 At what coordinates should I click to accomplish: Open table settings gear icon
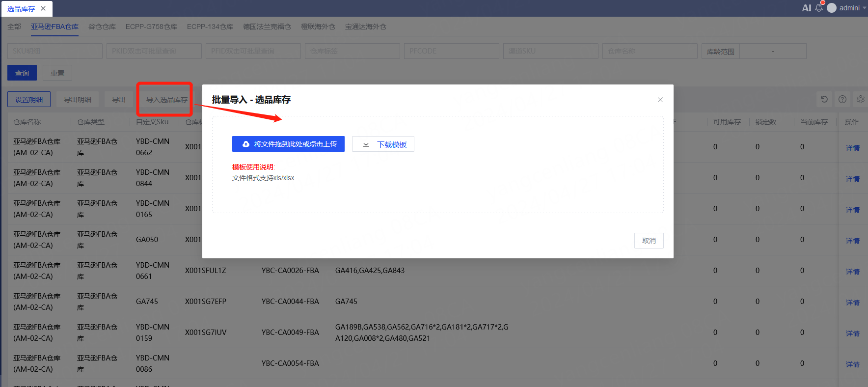(x=860, y=99)
